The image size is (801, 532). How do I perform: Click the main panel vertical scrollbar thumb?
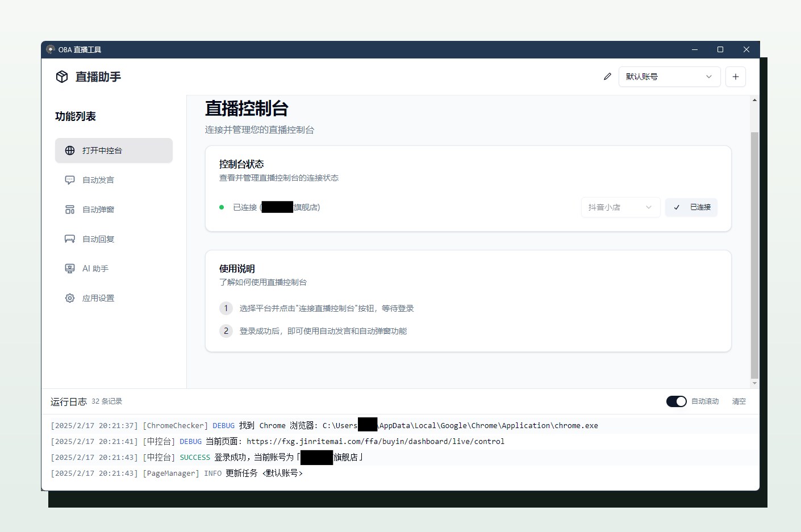(754, 255)
